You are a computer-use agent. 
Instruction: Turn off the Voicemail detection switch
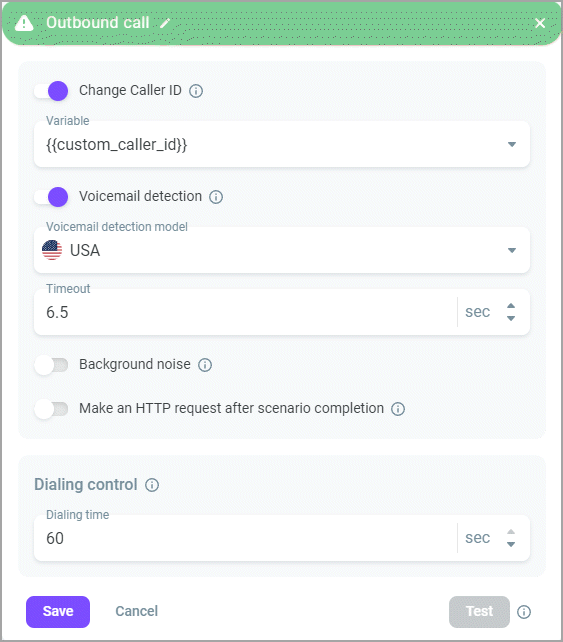pos(51,197)
